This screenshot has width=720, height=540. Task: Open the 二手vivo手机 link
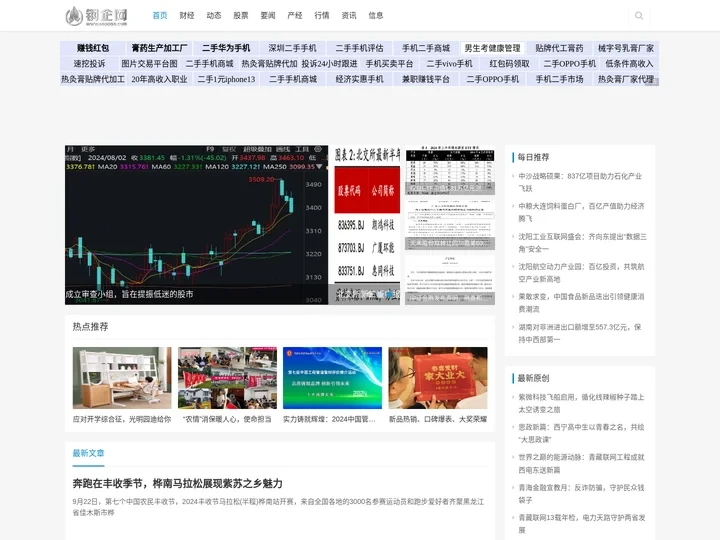coord(449,64)
